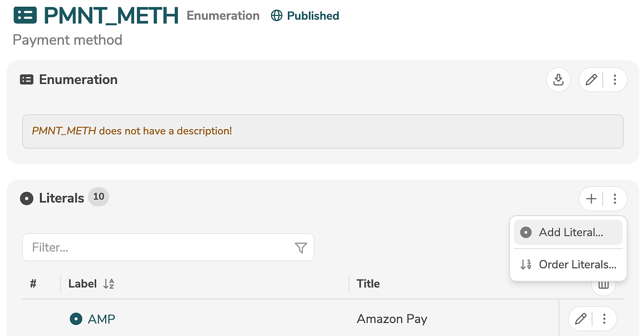Open the AMP literal link
This screenshot has height=336, width=644.
point(101,319)
